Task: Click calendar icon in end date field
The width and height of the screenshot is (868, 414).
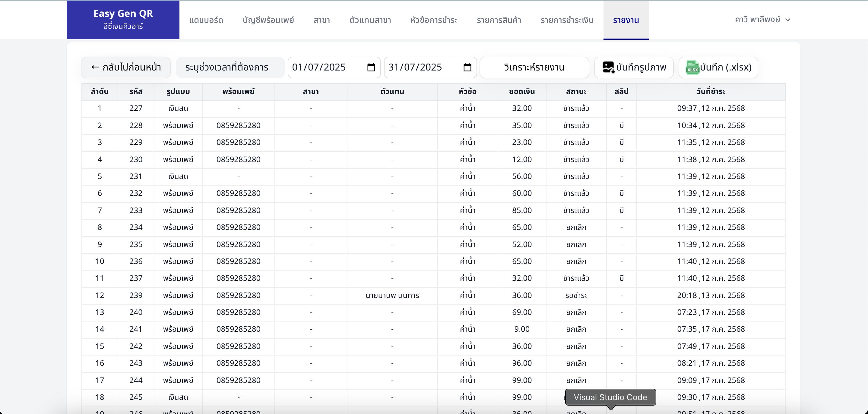Action: point(467,67)
